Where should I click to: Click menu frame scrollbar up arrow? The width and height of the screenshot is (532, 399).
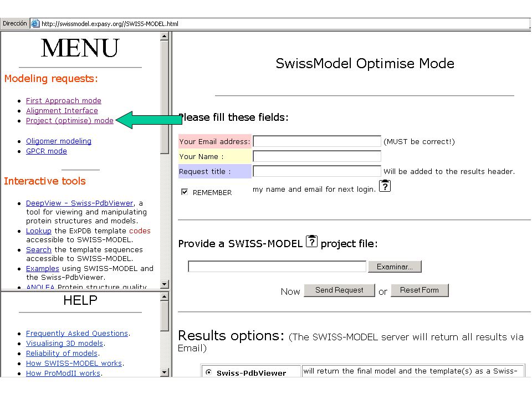pos(165,36)
